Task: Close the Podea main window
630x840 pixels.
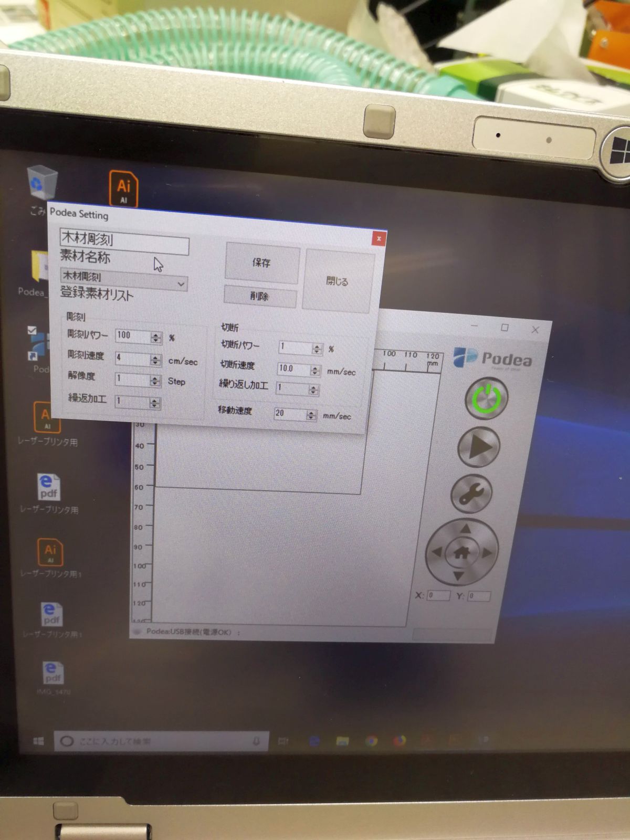Action: tap(535, 330)
